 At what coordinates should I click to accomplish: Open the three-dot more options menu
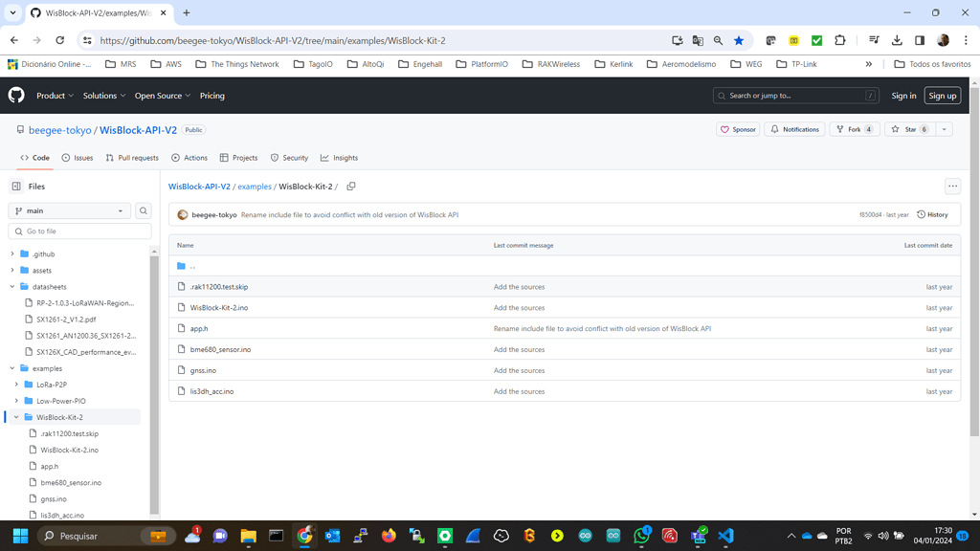[x=952, y=187]
